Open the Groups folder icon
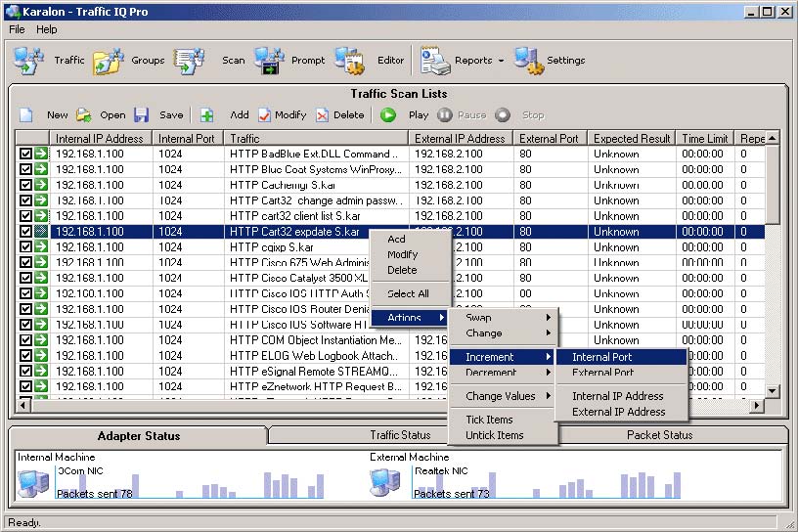Viewport: 798px width, 532px height. [109, 61]
